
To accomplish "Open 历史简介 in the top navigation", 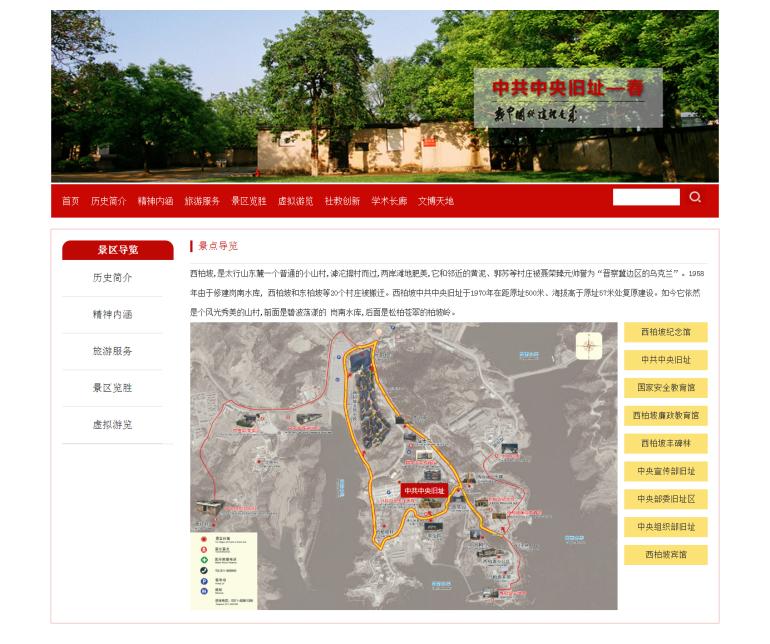I will click(108, 201).
